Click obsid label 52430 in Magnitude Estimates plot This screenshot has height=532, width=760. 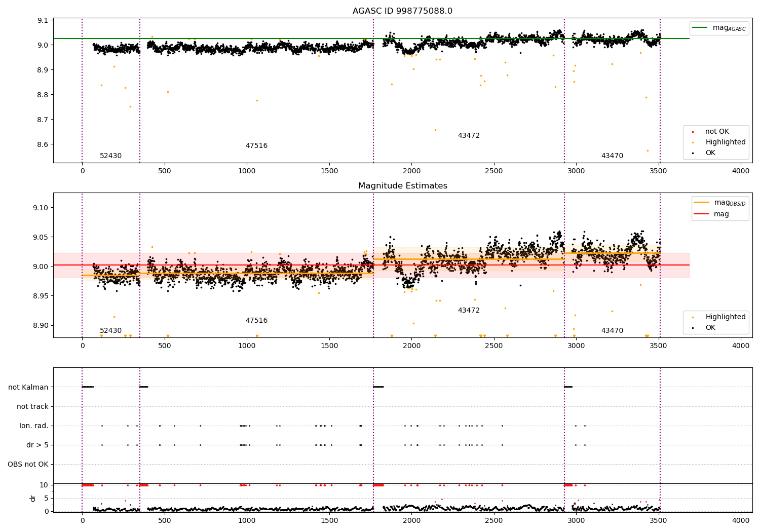pyautogui.click(x=110, y=331)
